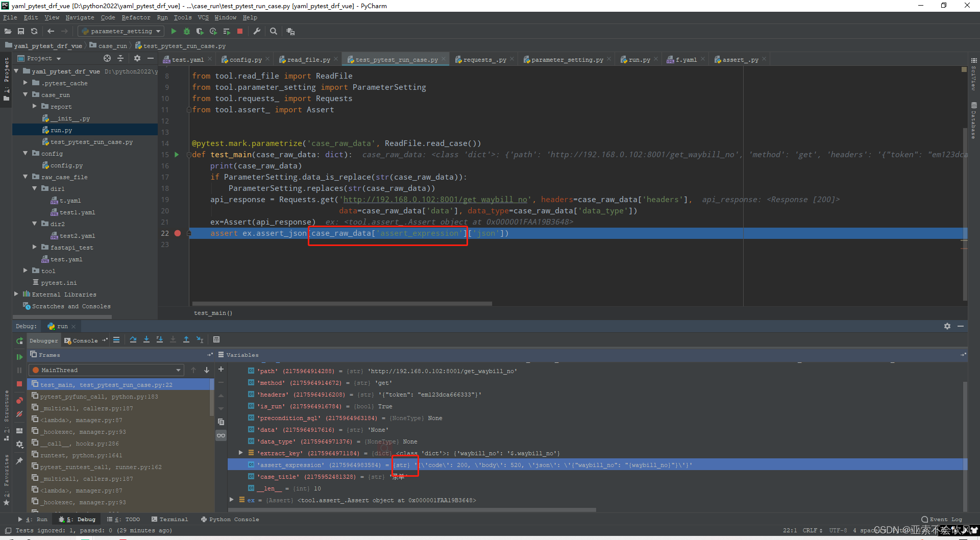Viewport: 980px width, 540px height.
Task: Open settings via the wrench icon
Action: [x=257, y=31]
